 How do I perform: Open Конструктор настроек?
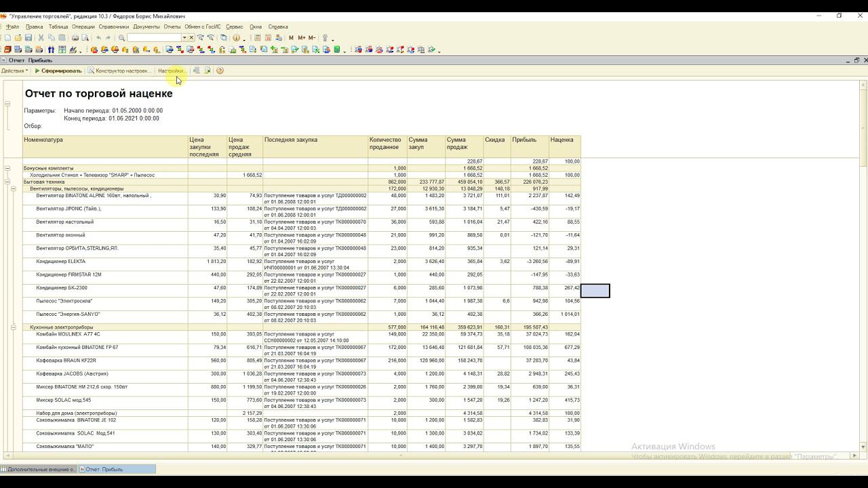(x=119, y=70)
